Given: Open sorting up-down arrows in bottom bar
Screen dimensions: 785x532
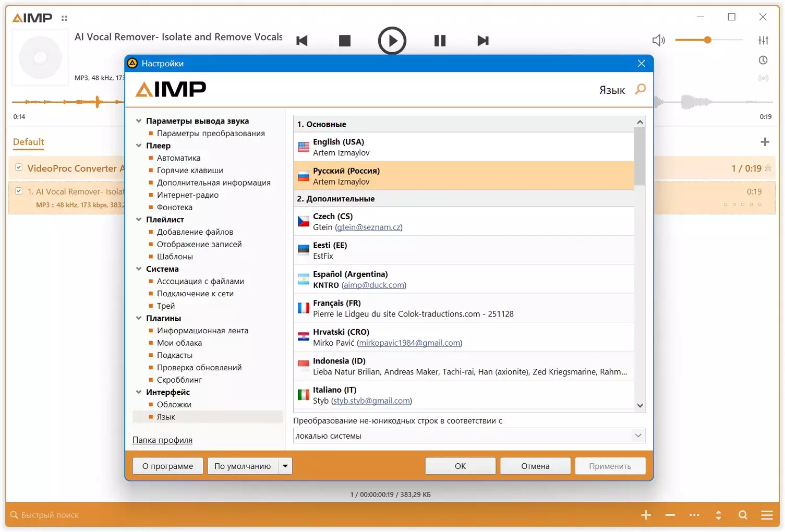Looking at the screenshot, I should click(x=719, y=515).
